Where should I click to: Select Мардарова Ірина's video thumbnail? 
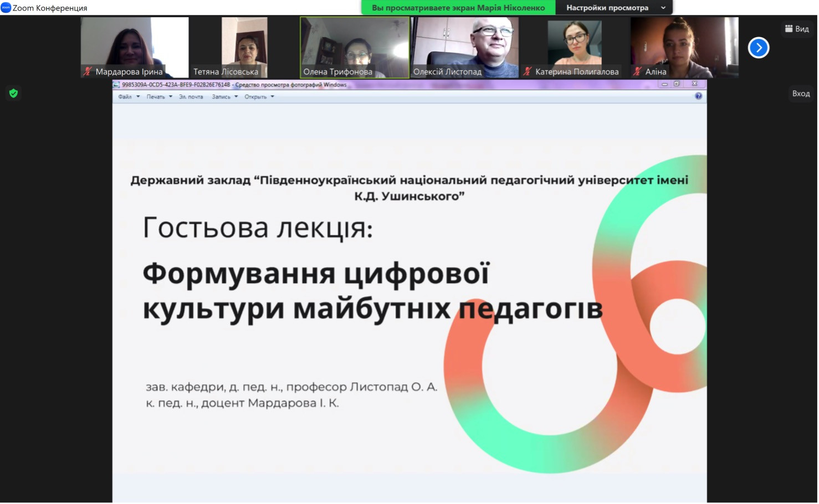coord(135,47)
